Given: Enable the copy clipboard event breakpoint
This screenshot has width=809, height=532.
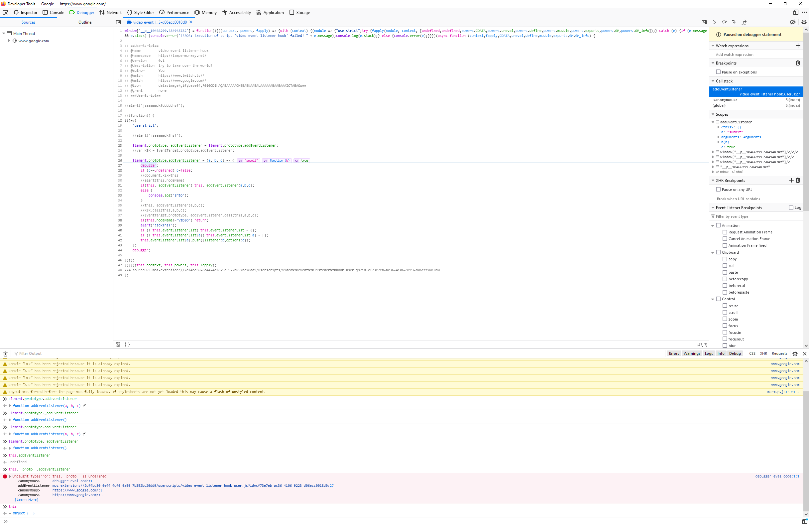Looking at the screenshot, I should (725, 259).
